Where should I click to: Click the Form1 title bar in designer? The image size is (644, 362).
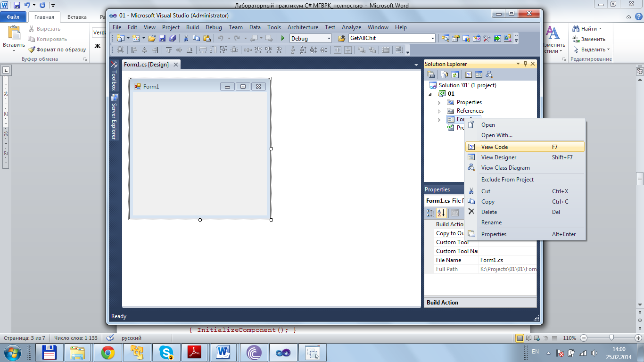pos(200,86)
